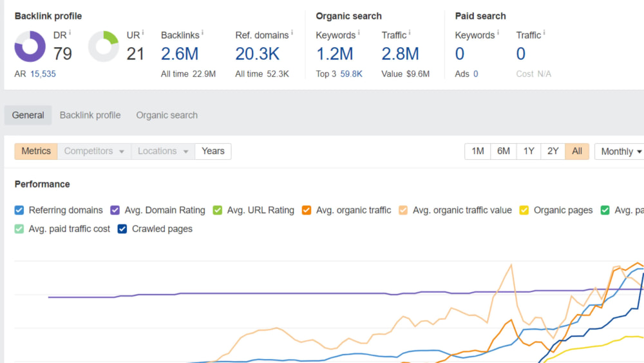Click the DR score 79
Viewport: 644px width, 363px height.
click(62, 54)
